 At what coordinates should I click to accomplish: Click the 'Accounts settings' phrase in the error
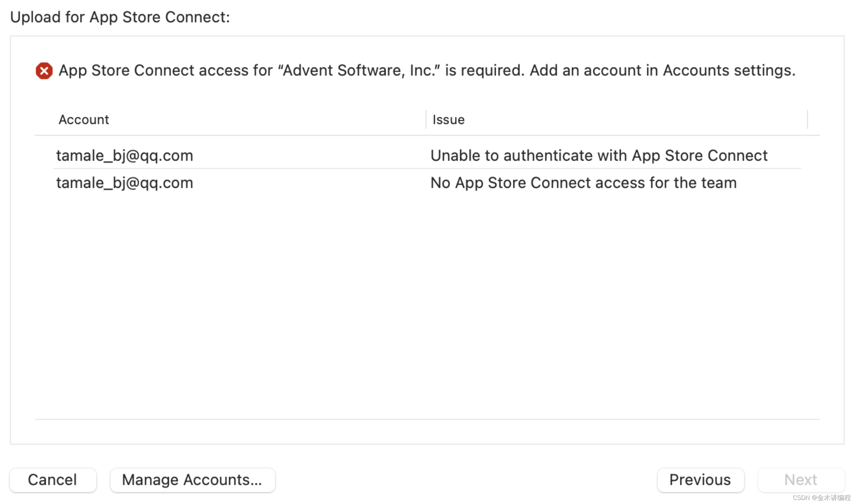click(729, 71)
